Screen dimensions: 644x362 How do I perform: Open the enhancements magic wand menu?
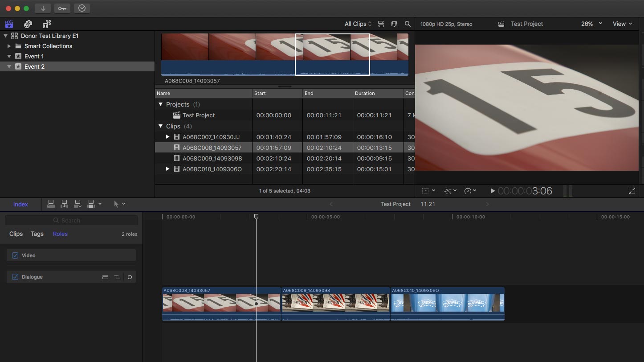(x=451, y=191)
